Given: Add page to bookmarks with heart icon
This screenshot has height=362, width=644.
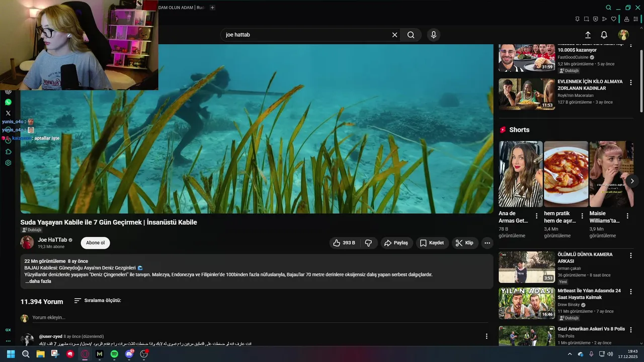Looking at the screenshot, I should (613, 19).
